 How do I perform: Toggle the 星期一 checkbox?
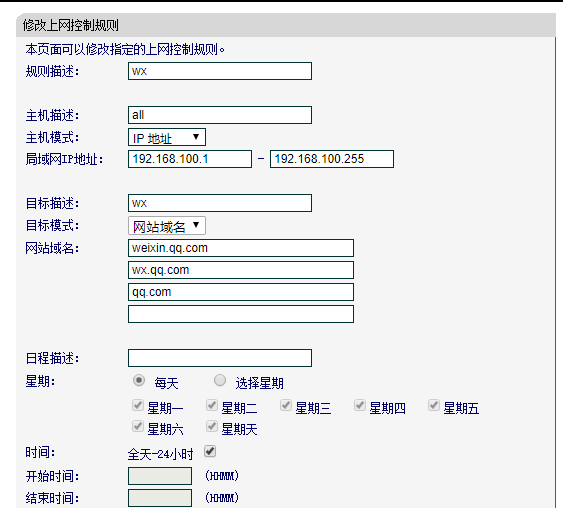pyautogui.click(x=138, y=405)
